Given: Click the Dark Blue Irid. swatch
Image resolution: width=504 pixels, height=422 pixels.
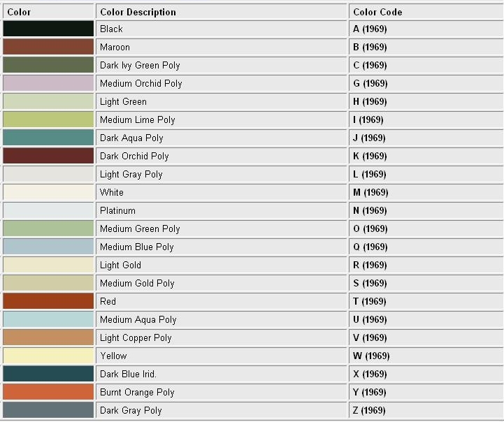Looking at the screenshot, I should coord(48,374).
